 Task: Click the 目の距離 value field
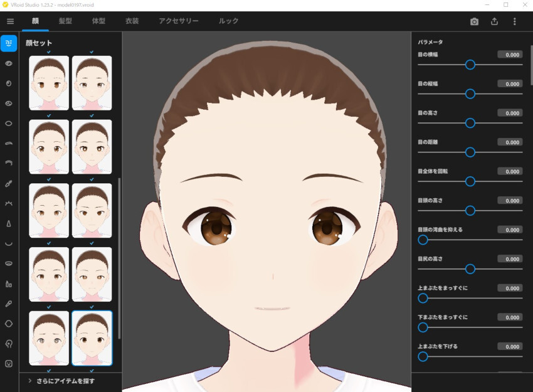pyautogui.click(x=510, y=142)
